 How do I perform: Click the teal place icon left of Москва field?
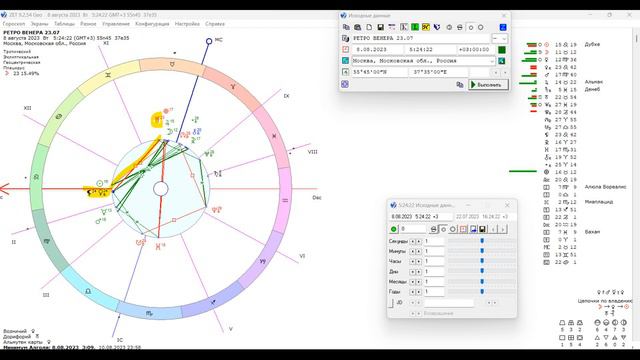pyautogui.click(x=345, y=60)
